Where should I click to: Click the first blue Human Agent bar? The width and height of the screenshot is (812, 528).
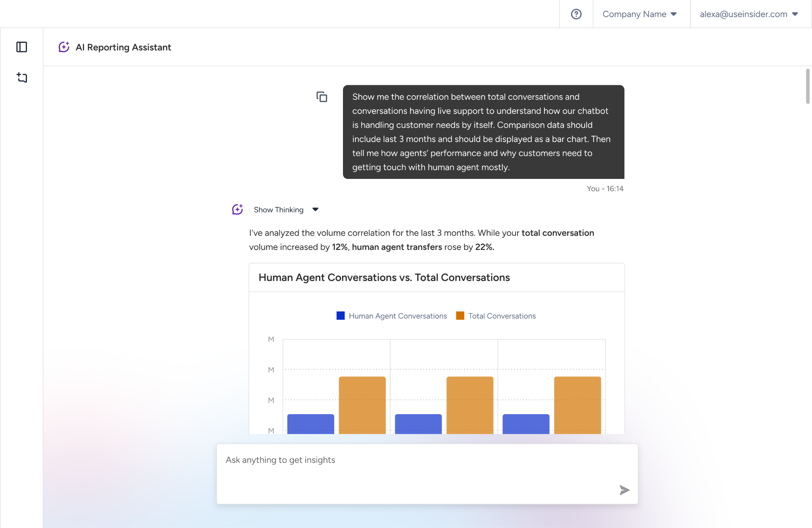click(x=310, y=424)
